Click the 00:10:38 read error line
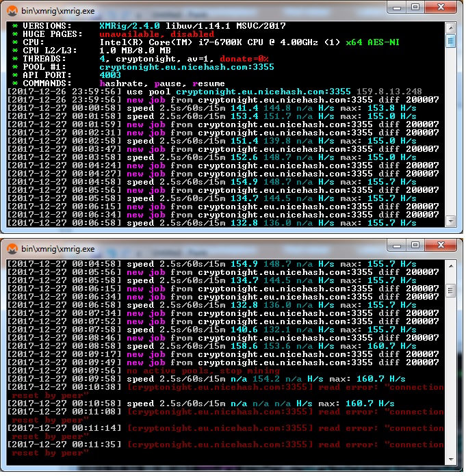The height and width of the screenshot is (476, 466). point(225,391)
